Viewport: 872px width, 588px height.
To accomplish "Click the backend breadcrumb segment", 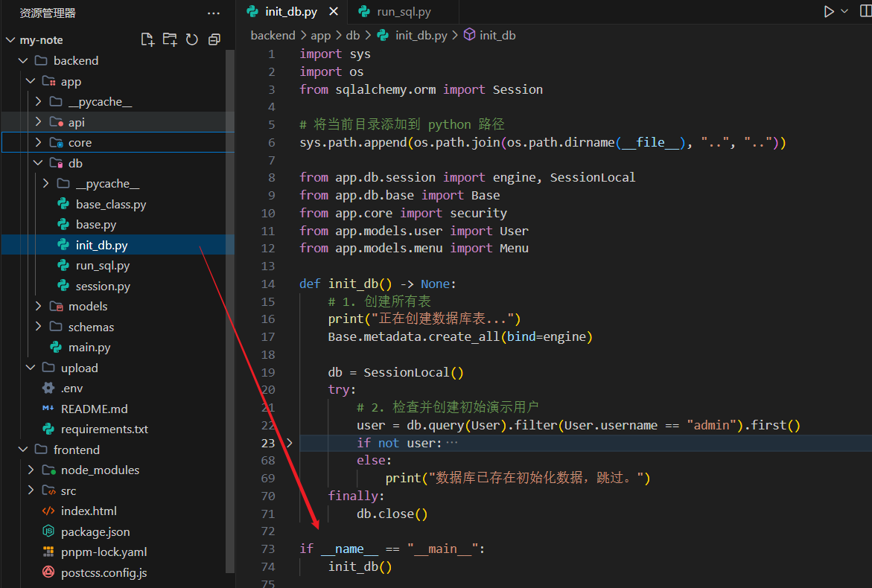I will pos(273,35).
